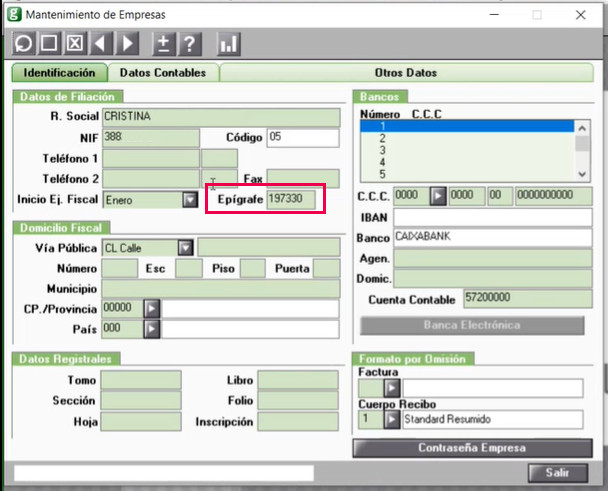This screenshot has height=491, width=608.
Task: Click the Banco field showing CAIXABANK
Action: (493, 237)
